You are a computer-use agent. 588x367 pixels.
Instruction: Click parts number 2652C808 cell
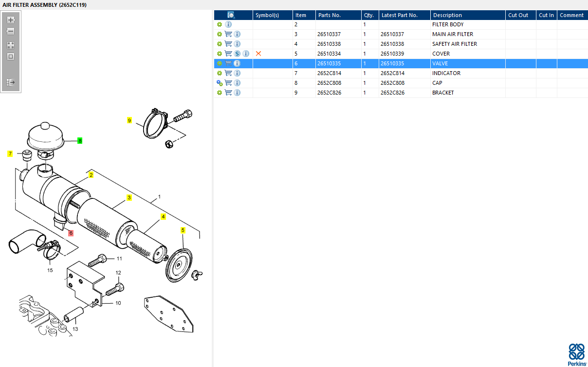point(329,83)
